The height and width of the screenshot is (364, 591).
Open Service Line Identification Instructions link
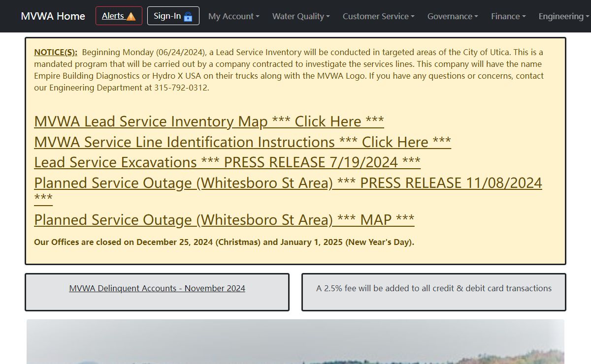coord(242,142)
